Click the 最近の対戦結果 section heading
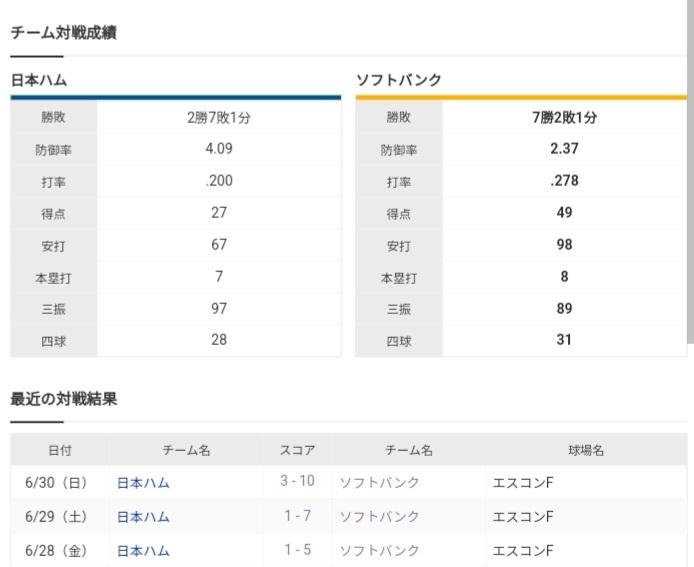Image resolution: width=694 pixels, height=567 pixels. tap(63, 399)
